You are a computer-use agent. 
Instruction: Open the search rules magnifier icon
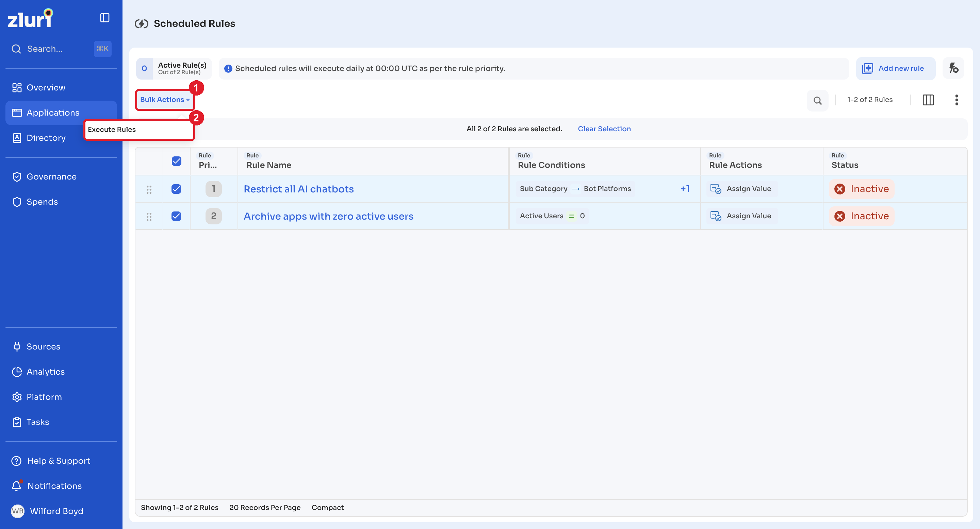pyautogui.click(x=818, y=100)
